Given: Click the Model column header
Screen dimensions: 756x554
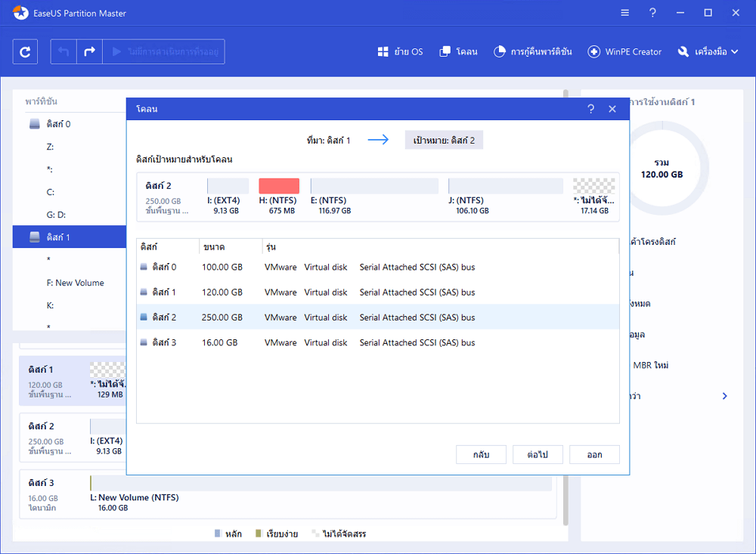Looking at the screenshot, I should pos(441,247).
